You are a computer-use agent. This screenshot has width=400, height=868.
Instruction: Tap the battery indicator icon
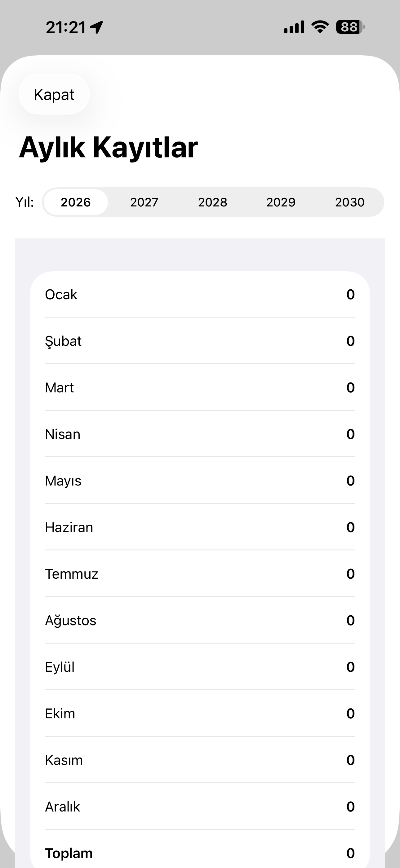(x=350, y=27)
